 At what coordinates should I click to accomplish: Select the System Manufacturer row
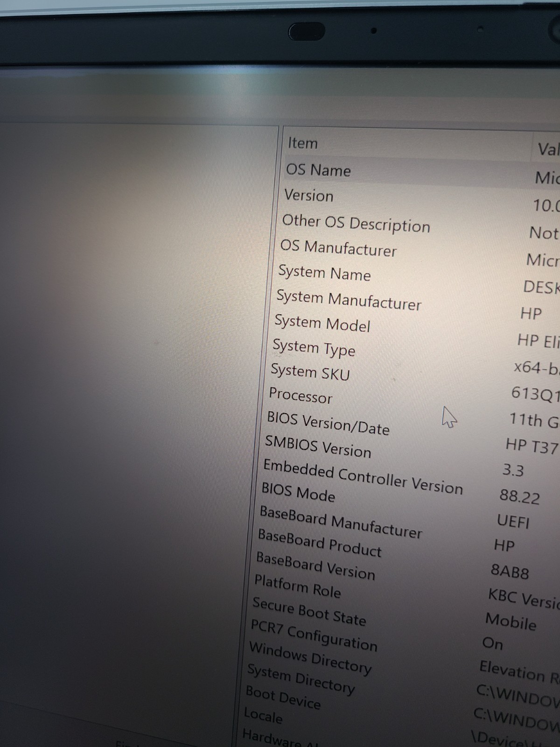[x=349, y=300]
